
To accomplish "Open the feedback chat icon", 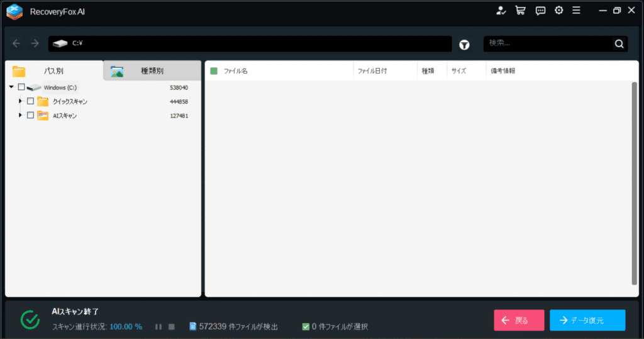I will 540,11.
